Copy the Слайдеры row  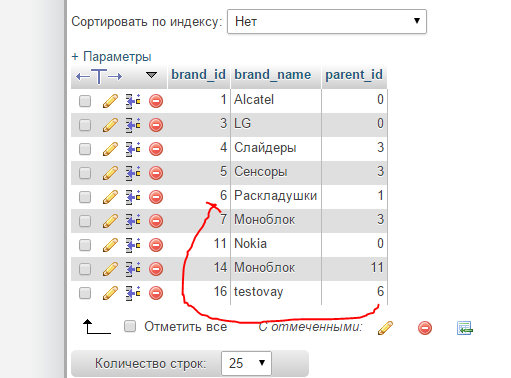[x=133, y=149]
